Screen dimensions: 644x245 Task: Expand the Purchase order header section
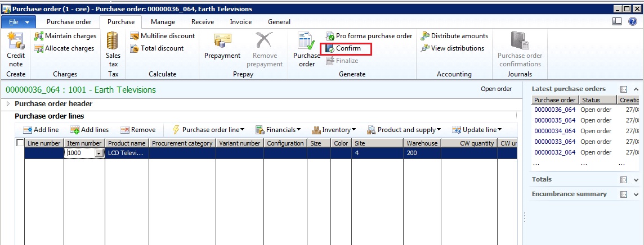click(8, 104)
